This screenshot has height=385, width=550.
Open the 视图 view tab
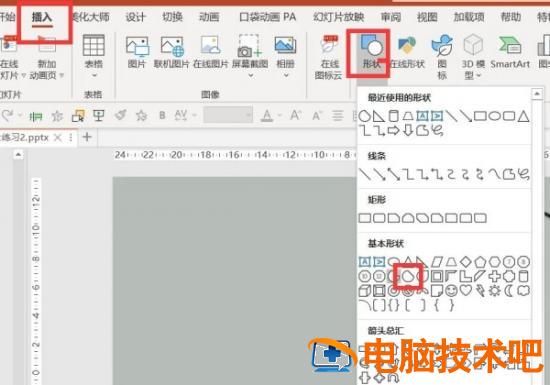tap(427, 17)
